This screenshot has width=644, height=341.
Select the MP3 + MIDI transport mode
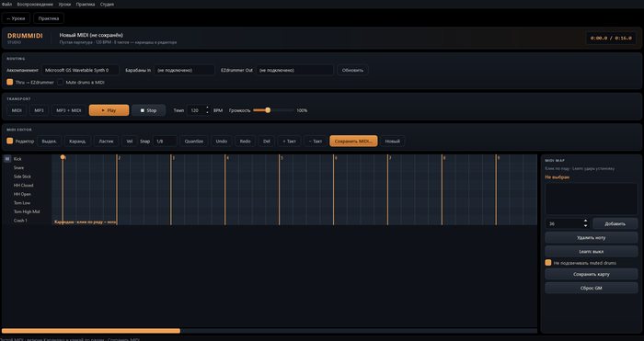[x=69, y=110]
